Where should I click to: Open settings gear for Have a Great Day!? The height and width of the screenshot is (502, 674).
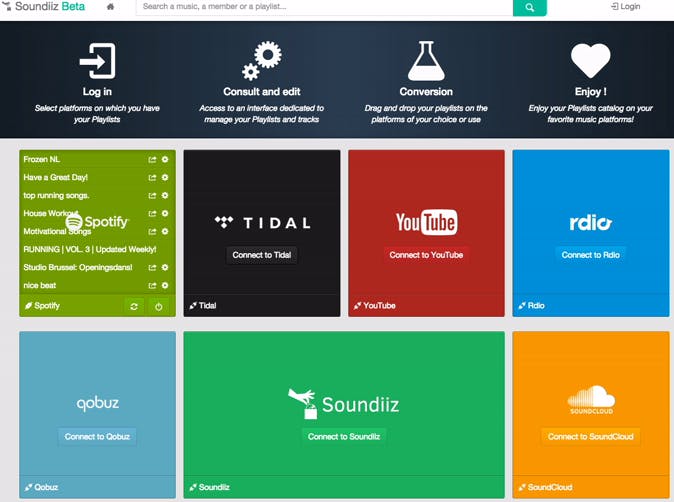click(x=165, y=178)
